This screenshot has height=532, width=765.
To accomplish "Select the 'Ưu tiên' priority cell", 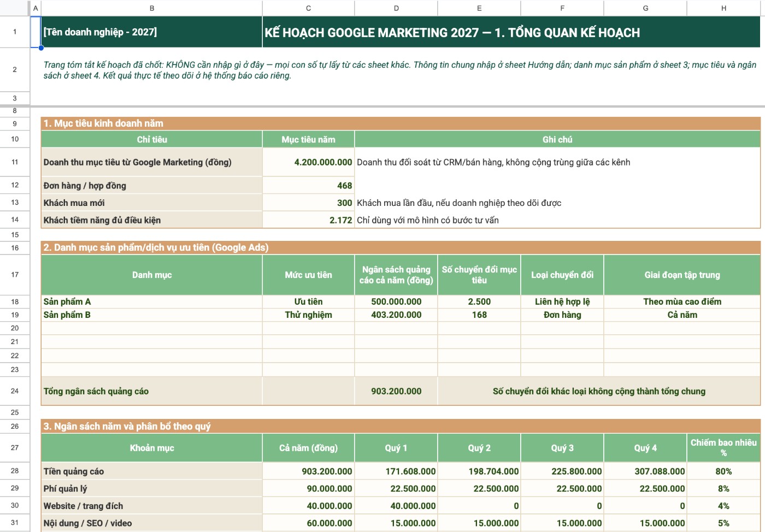I will point(308,302).
